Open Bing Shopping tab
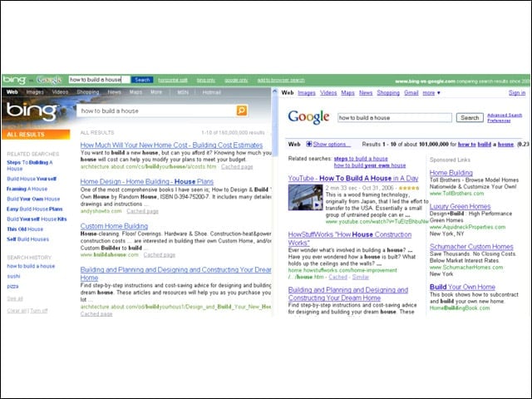The image size is (532, 399). click(88, 92)
